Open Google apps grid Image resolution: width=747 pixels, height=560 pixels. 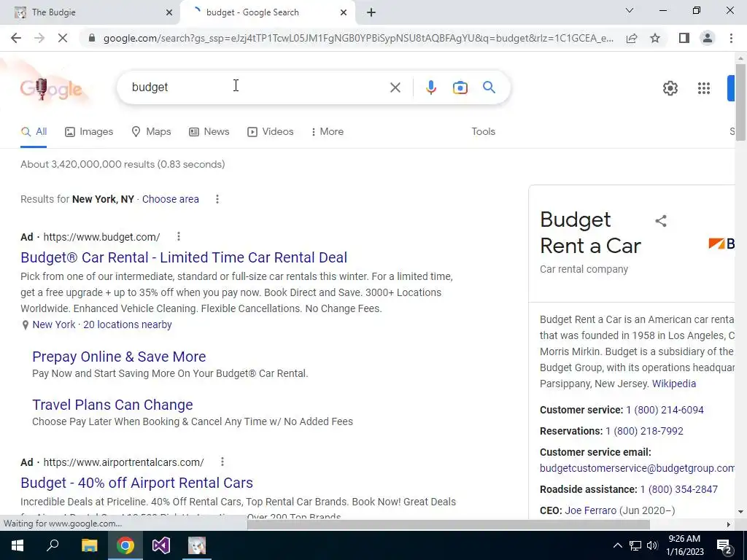point(704,88)
